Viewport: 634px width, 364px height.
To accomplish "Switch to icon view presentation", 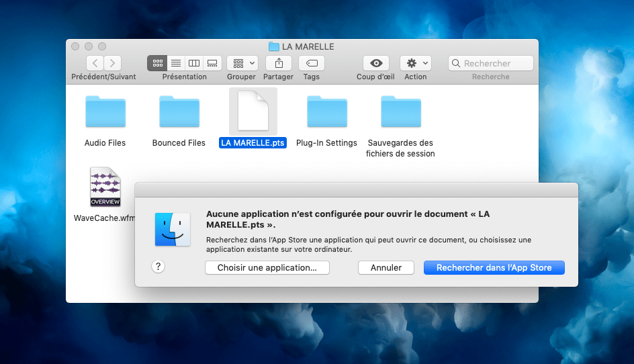I will 157,63.
